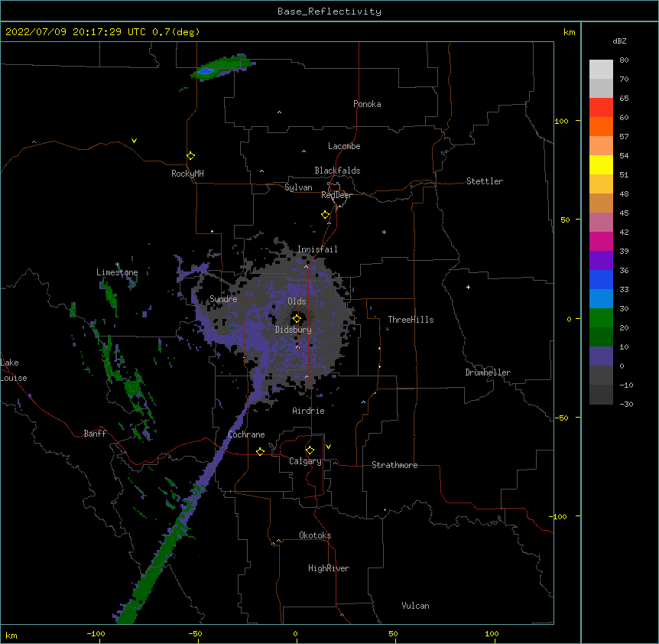
Task: Click the Lacombe city label
Action: pos(344,146)
